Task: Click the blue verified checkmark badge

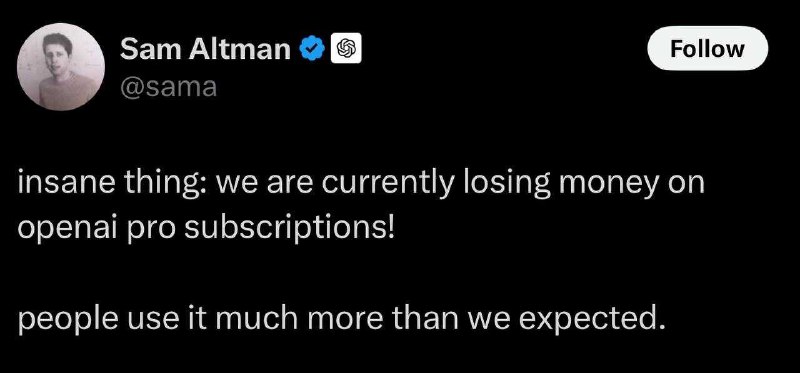Action: pyautogui.click(x=313, y=49)
